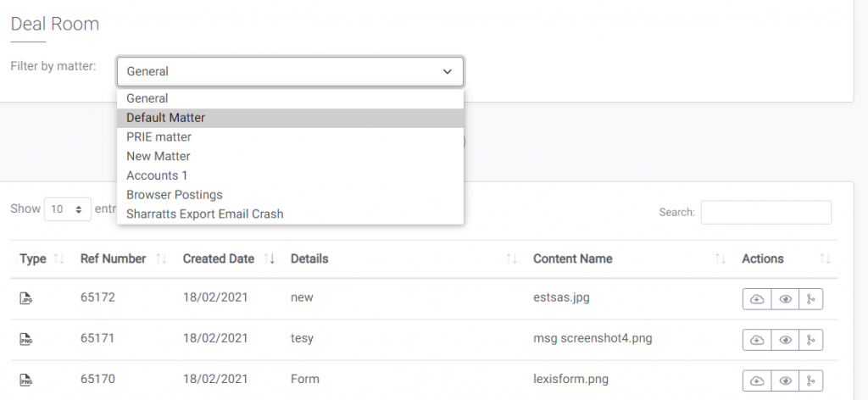Open the Show entries count selector
This screenshot has height=400, width=868.
tap(68, 209)
